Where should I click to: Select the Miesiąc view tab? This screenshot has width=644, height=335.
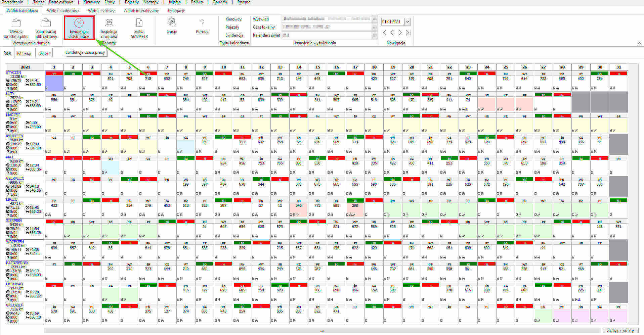[x=25, y=53]
